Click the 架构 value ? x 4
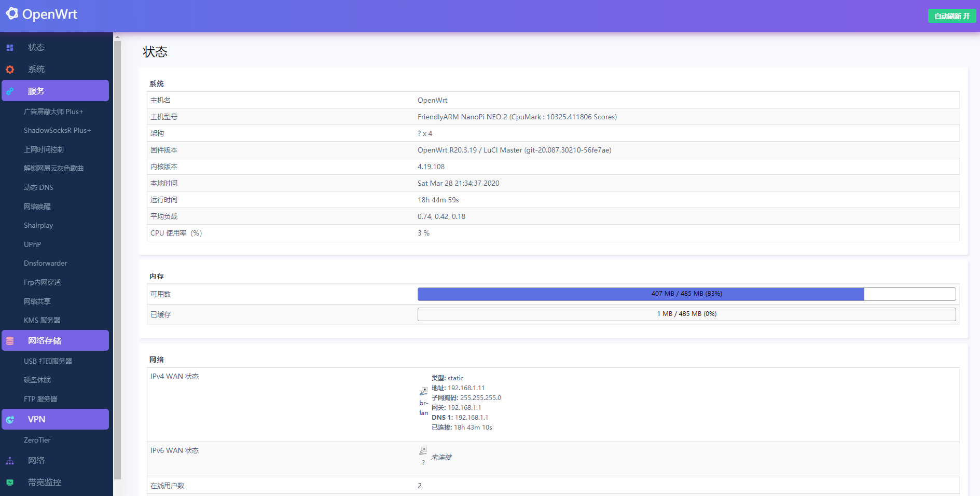The width and height of the screenshot is (980, 496). [x=425, y=133]
